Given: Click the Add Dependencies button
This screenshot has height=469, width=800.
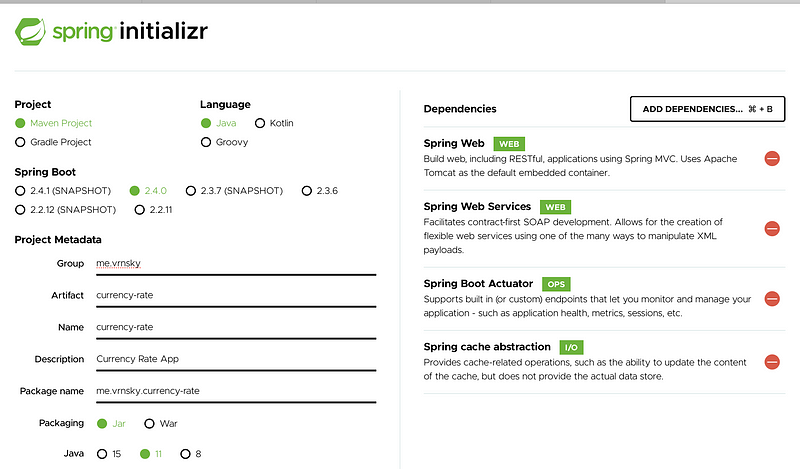Looking at the screenshot, I should point(707,108).
